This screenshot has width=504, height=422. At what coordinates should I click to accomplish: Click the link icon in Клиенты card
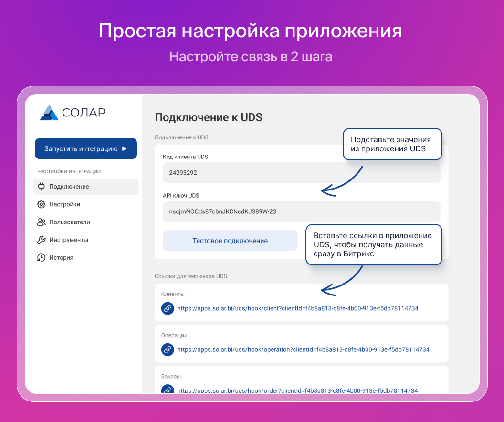(x=168, y=308)
